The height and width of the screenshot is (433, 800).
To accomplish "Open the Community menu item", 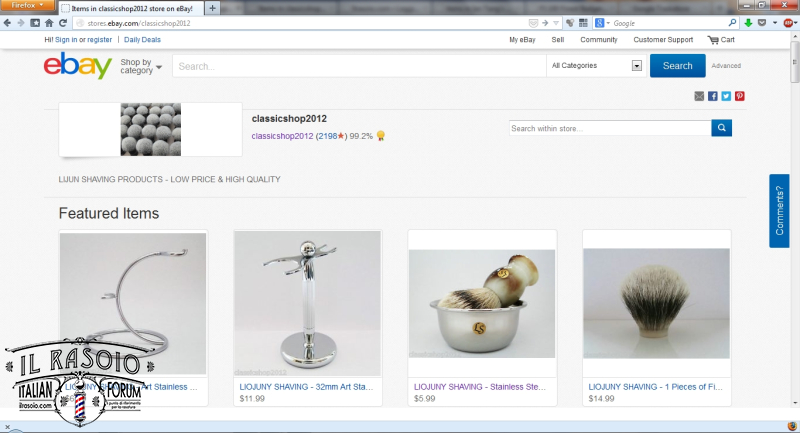I will pos(599,40).
